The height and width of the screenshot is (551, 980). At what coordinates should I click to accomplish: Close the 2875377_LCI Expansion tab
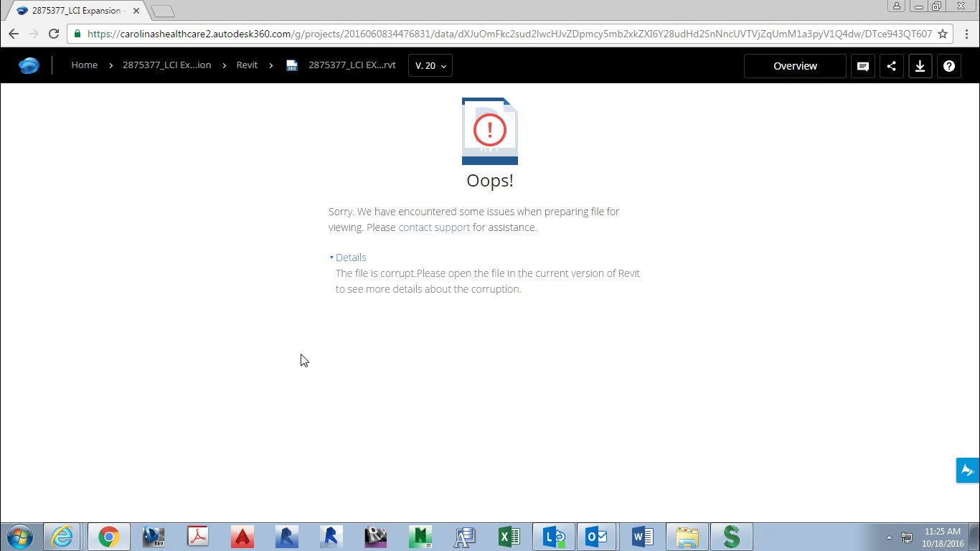coord(136,11)
